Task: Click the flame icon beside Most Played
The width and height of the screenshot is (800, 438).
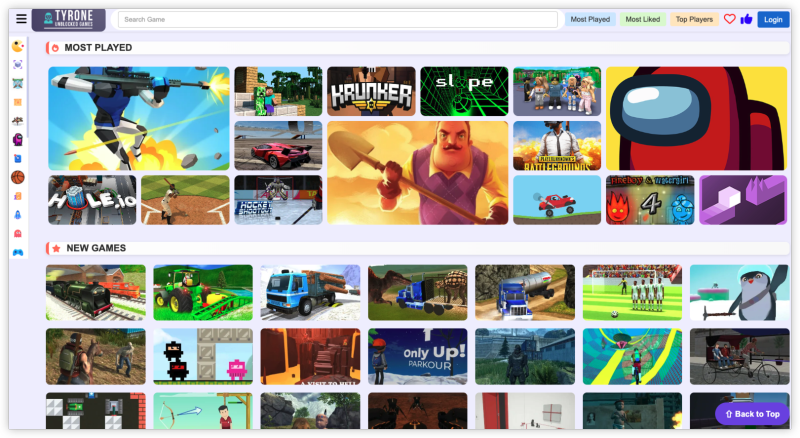Action: pos(55,48)
